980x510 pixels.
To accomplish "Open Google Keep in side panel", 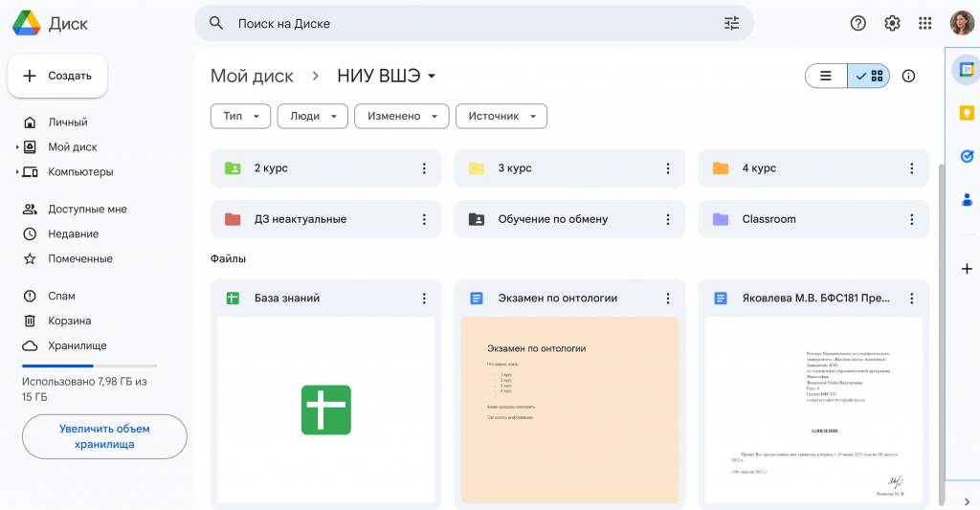I will coord(967,113).
